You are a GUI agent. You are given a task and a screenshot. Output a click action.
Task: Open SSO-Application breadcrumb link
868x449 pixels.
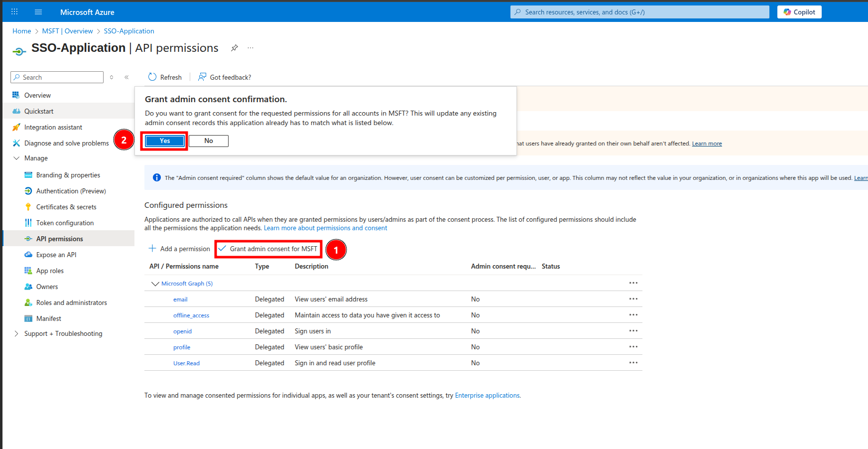click(129, 31)
